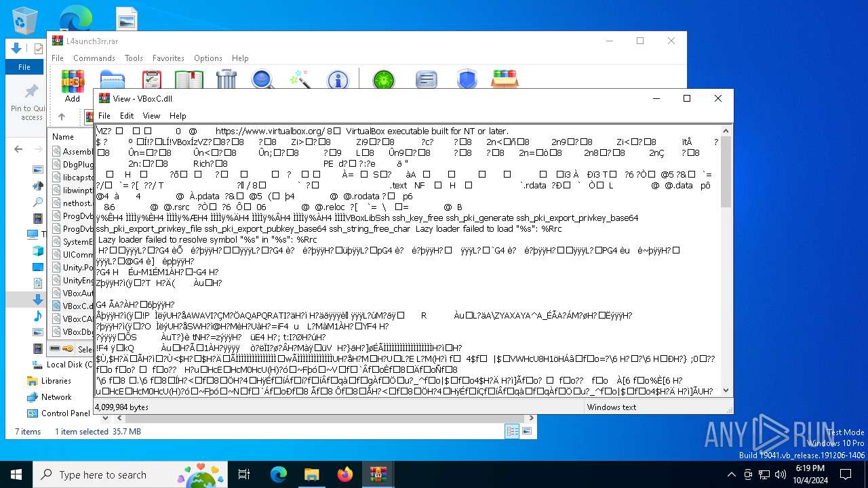Click the WinRAR icon on the taskbar
The height and width of the screenshot is (488, 868).
378,474
